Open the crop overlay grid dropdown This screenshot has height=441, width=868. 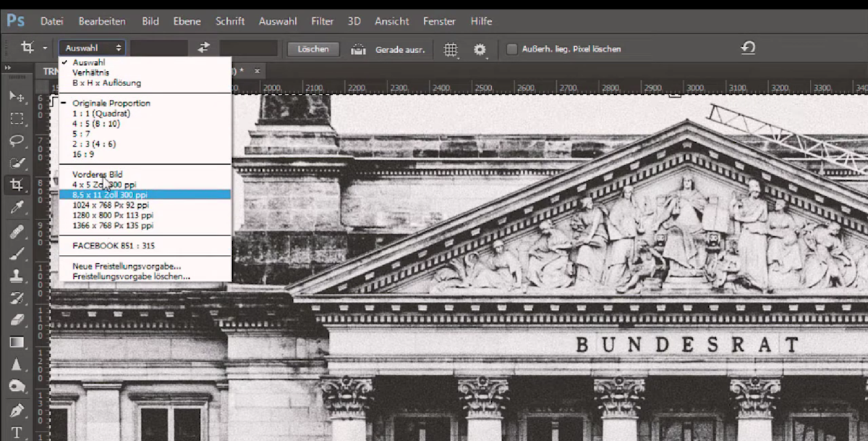point(451,49)
